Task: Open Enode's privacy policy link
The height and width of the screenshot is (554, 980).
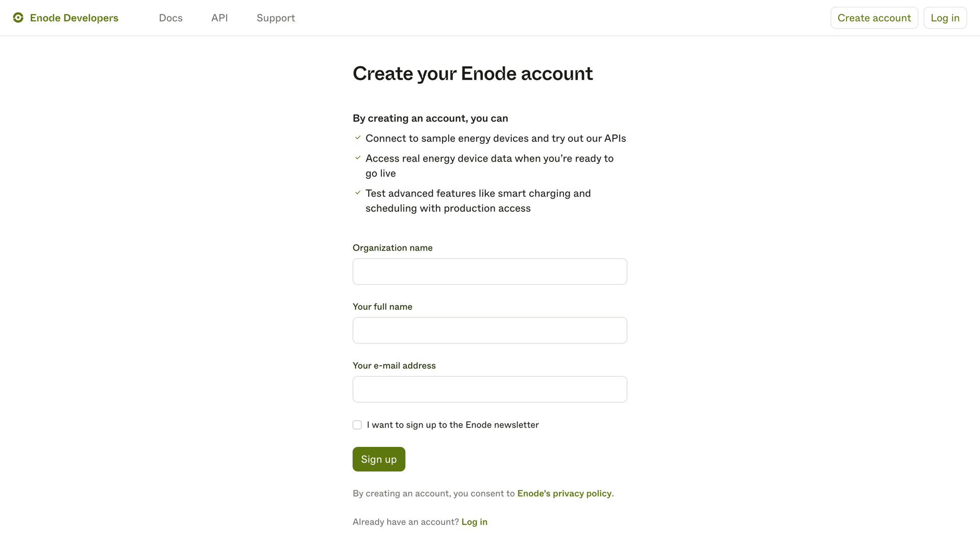Action: coord(564,493)
